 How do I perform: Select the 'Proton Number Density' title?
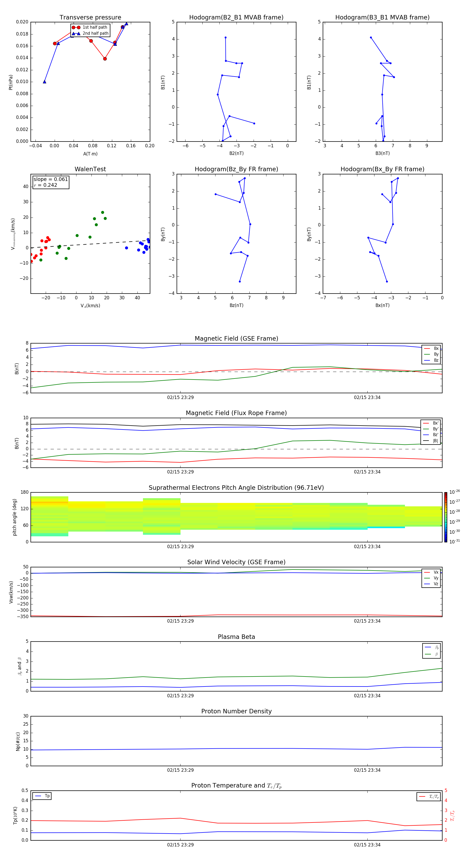click(x=236, y=711)
